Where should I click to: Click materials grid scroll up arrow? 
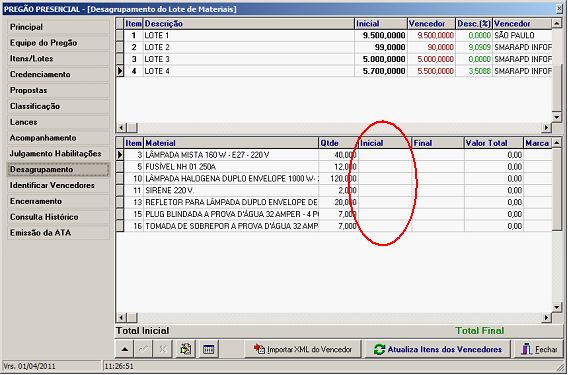(557, 143)
